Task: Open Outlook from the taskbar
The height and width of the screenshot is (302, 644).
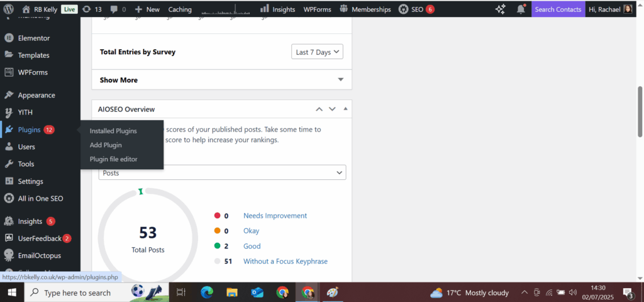Action: 257,293
